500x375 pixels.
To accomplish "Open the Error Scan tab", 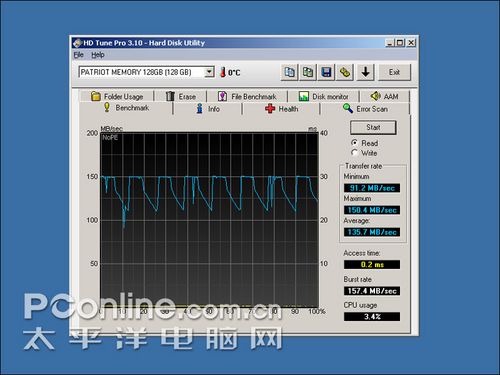I will coord(365,109).
